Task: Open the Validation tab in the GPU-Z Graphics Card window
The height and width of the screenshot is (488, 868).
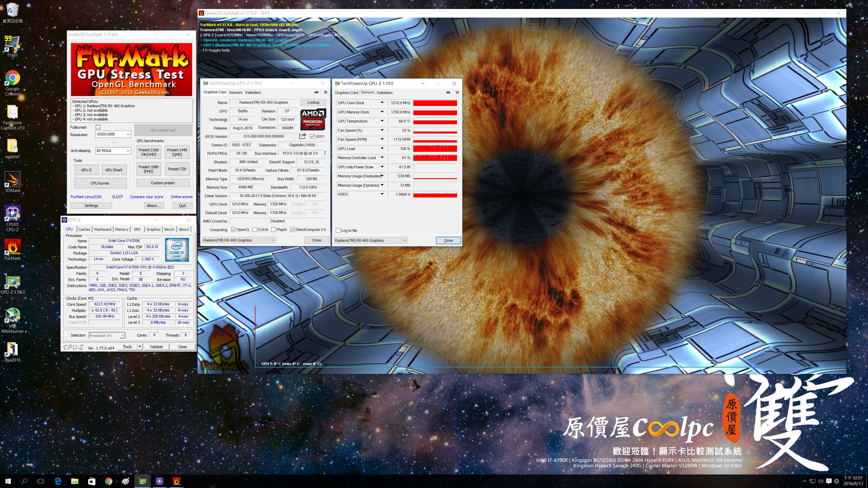Action: click(253, 92)
